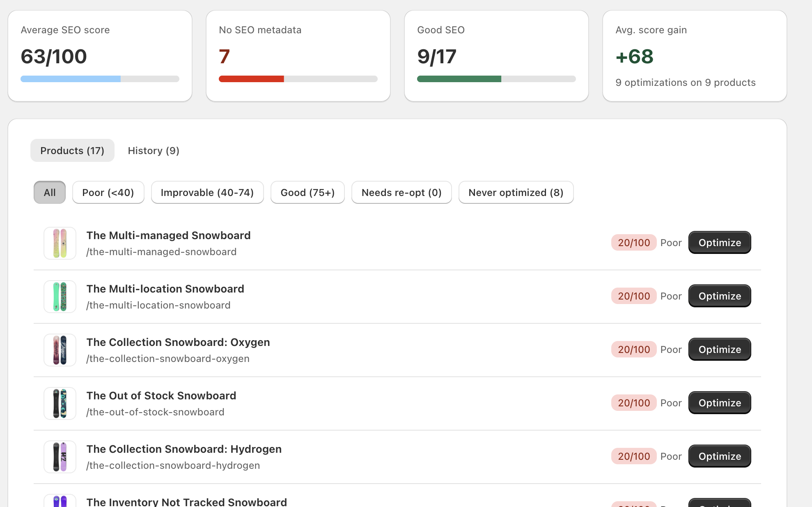Click The Multi-location Snowboard title
Screen dimensions: 812x507
tap(165, 289)
